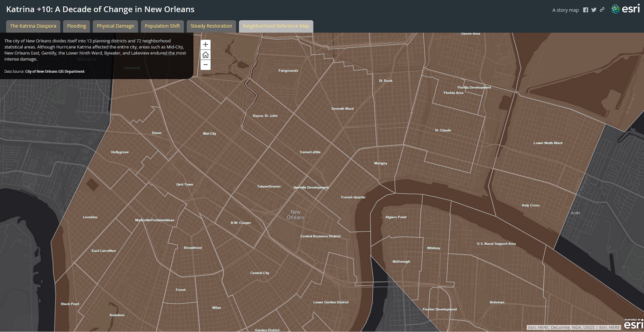The image size is (644, 332).
Task: Reset map to home extent
Action: click(x=205, y=55)
